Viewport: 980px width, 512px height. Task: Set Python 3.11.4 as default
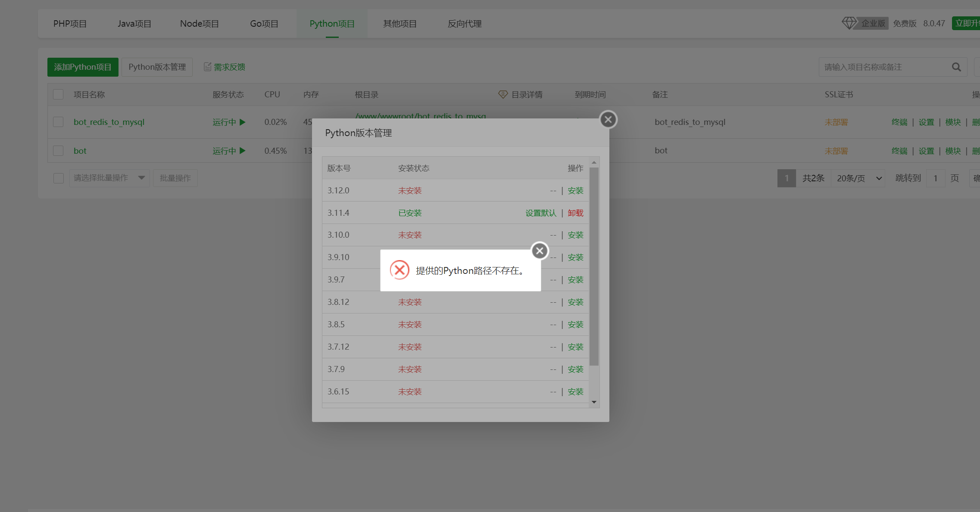[541, 213]
